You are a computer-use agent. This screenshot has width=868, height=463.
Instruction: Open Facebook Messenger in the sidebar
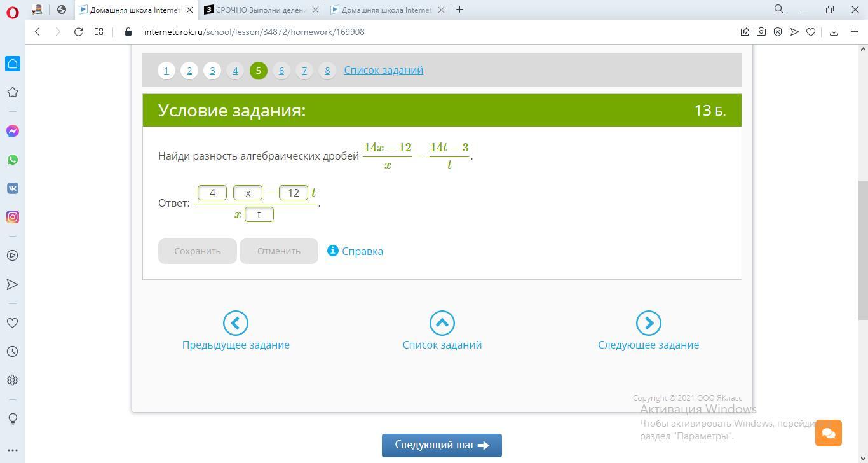point(13,131)
